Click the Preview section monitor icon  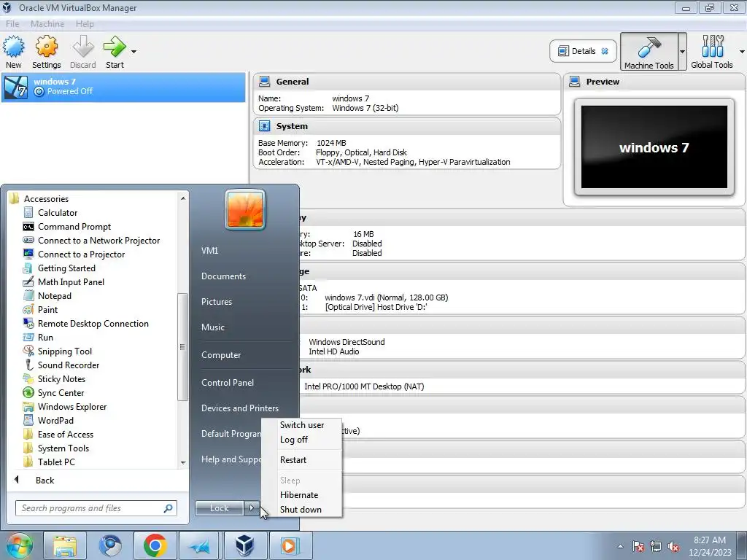tap(575, 82)
